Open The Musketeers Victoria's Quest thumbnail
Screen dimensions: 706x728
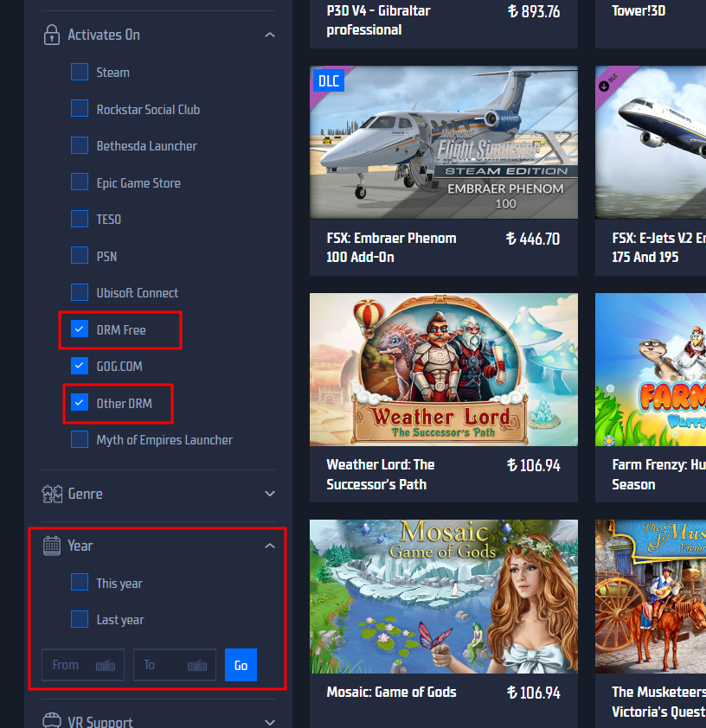[651, 597]
